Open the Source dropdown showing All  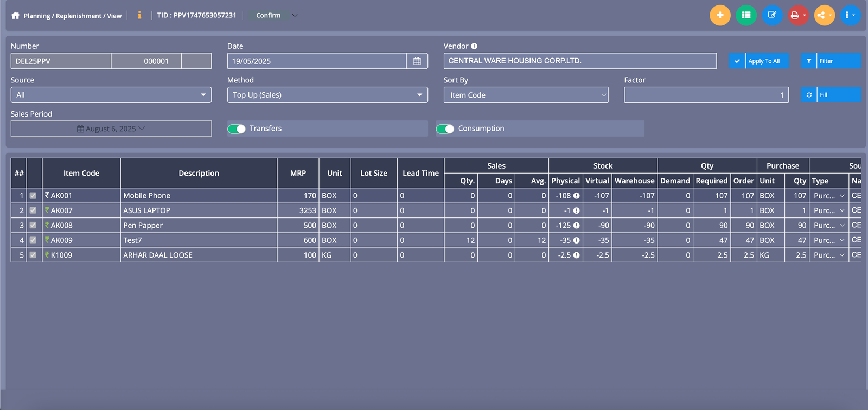(x=111, y=95)
